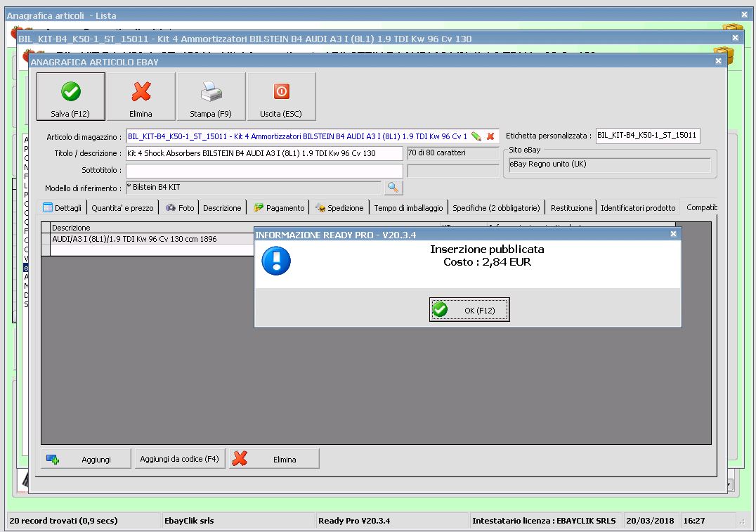Click the date 20/03/2018 in the status bar
The image size is (756, 532).
(x=650, y=521)
